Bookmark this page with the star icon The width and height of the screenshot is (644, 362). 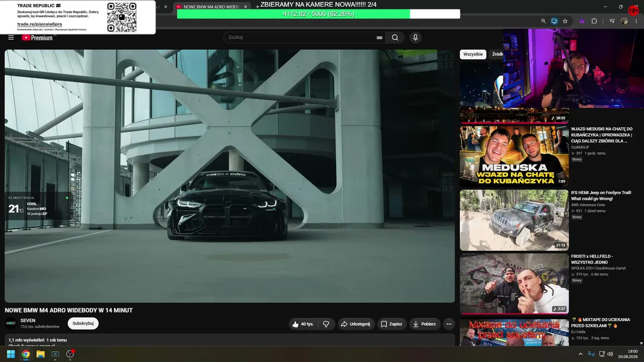pyautogui.click(x=565, y=21)
